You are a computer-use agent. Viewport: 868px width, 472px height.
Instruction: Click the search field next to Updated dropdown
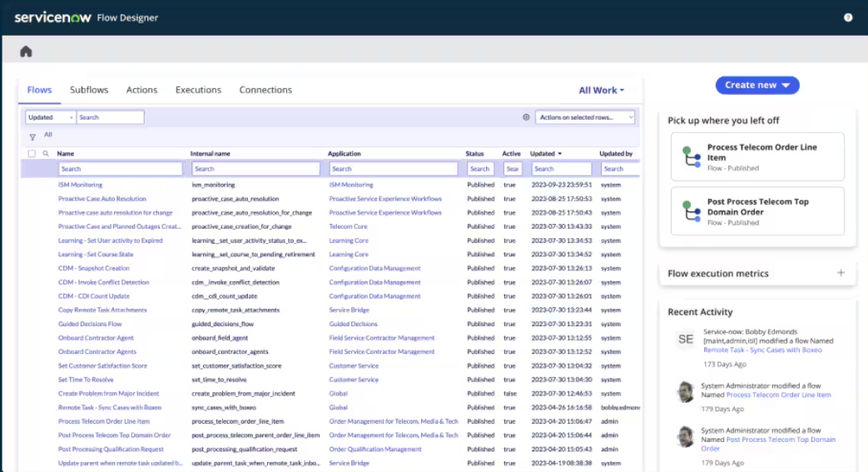pyautogui.click(x=110, y=117)
